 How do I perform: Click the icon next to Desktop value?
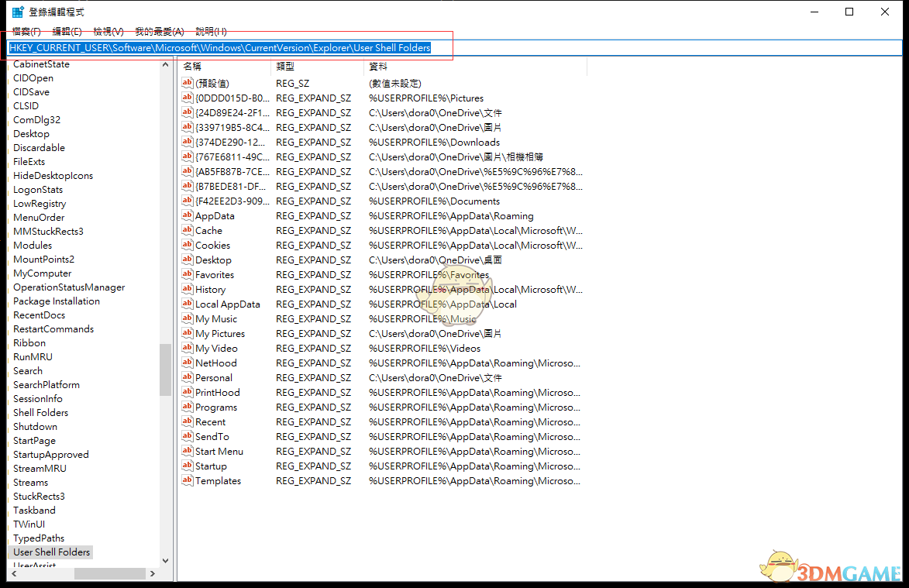point(187,260)
